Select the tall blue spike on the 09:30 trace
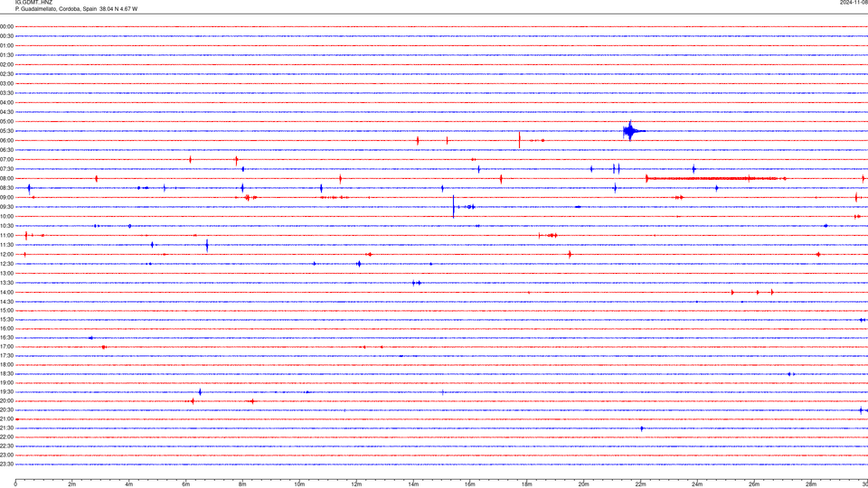This screenshot has width=868, height=488. coord(453,206)
